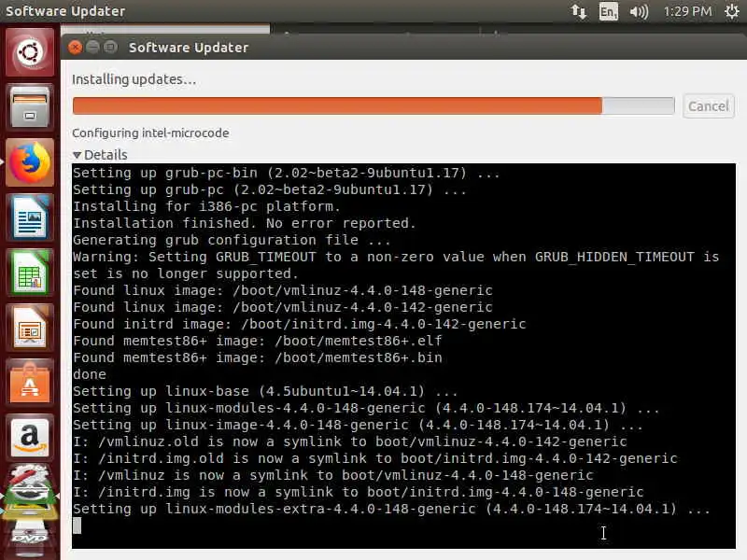Click line 'Setting up linux-base'
Viewport: 747px width, 560px height.
point(265,391)
